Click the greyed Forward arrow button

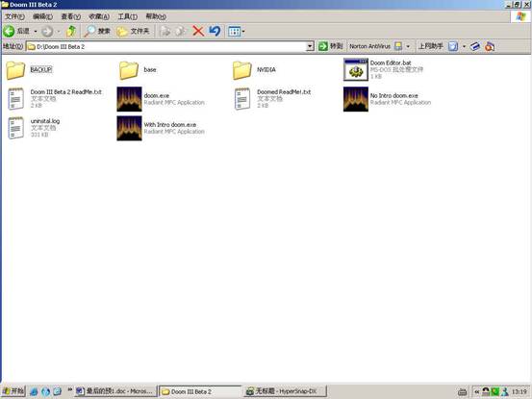47,31
